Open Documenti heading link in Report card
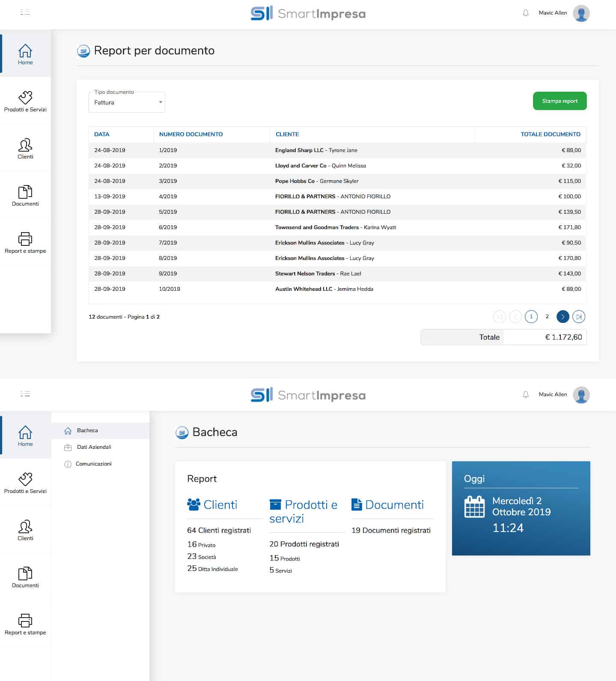 pos(394,505)
